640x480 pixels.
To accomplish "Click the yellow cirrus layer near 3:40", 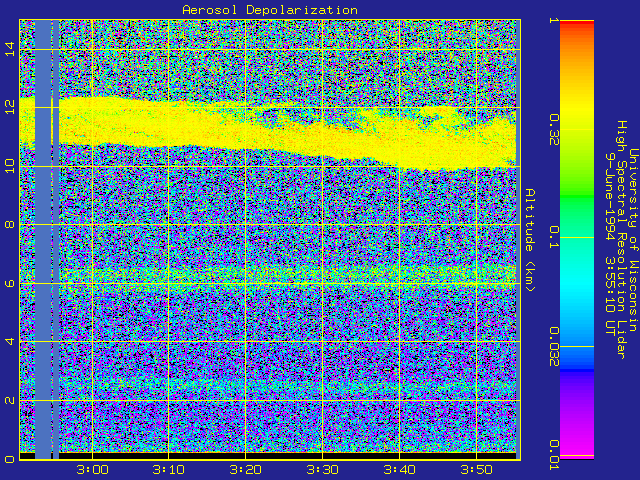I will (x=400, y=141).
